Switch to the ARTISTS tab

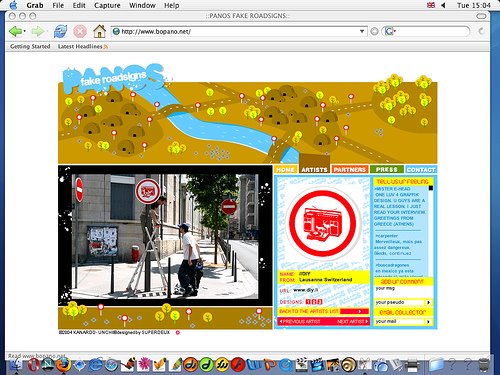click(x=314, y=169)
